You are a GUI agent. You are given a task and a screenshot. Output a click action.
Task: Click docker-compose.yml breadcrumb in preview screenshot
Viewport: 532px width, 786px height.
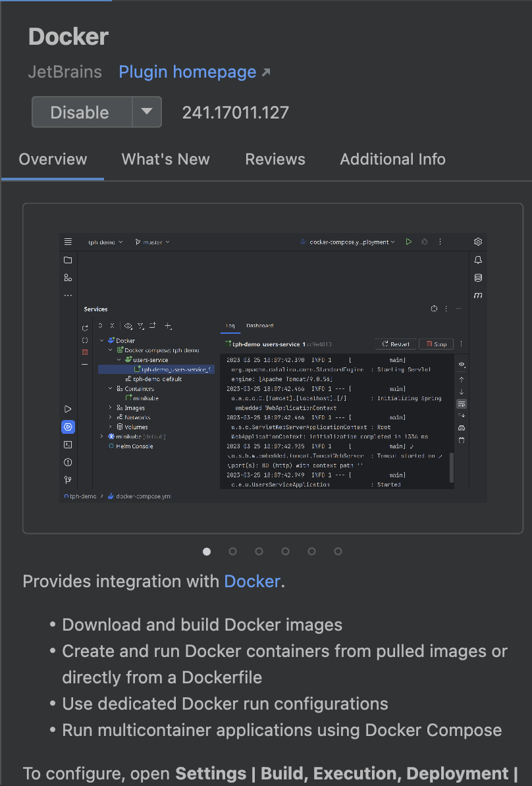pos(140,496)
